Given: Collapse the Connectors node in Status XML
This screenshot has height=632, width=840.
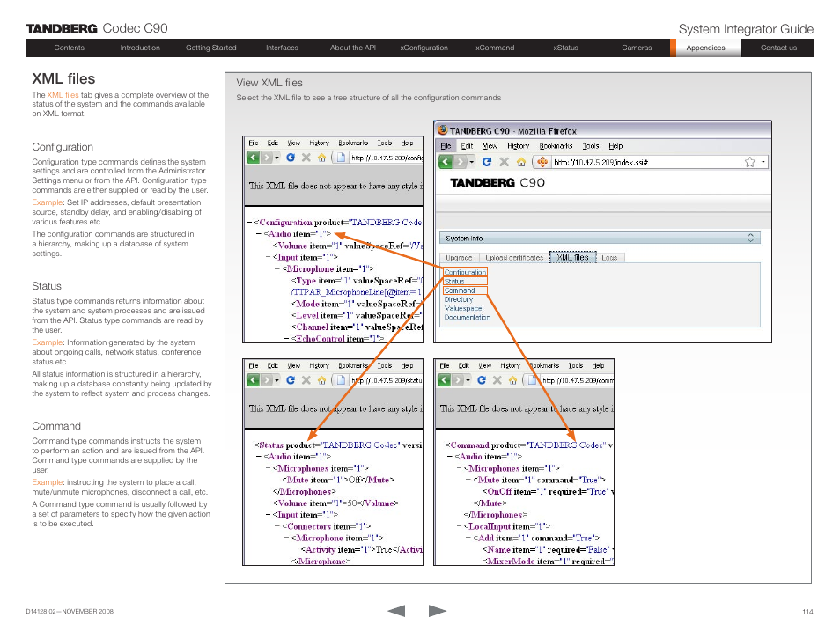Looking at the screenshot, I should coord(277,526).
